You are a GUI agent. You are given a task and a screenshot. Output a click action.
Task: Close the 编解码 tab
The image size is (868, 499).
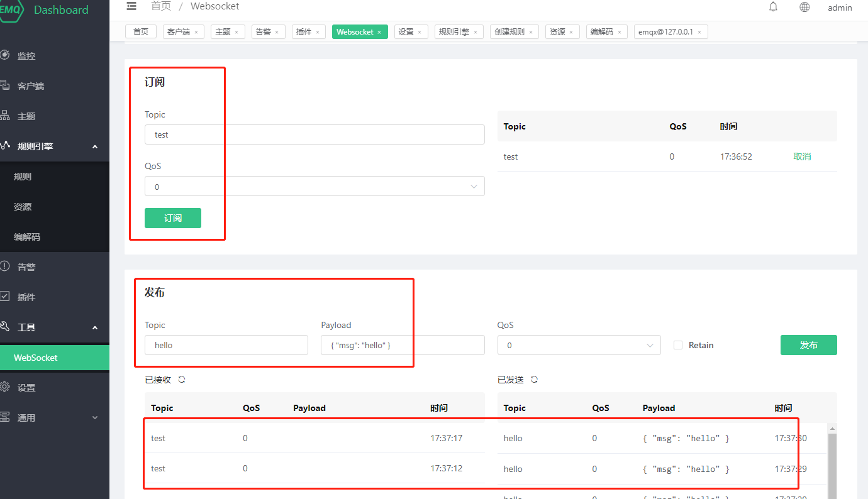tap(619, 32)
